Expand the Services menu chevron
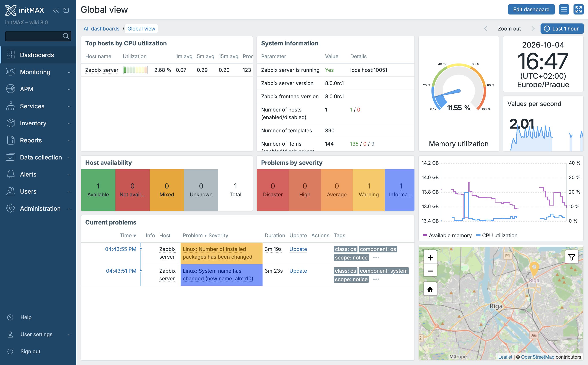Screen dimensions: 588x365 (x=69, y=106)
